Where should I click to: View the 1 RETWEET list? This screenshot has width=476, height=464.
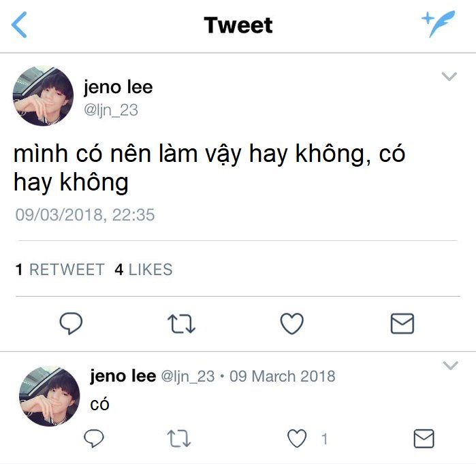(x=60, y=269)
